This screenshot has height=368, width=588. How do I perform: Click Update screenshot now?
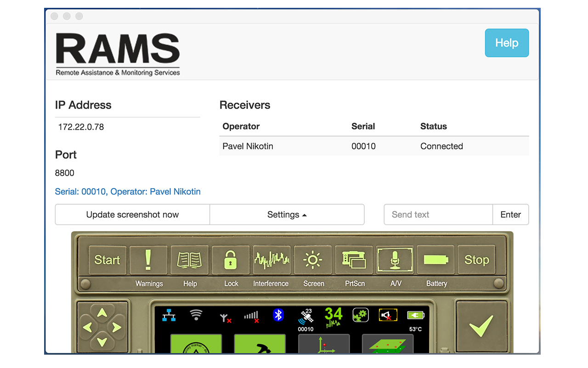(x=132, y=215)
